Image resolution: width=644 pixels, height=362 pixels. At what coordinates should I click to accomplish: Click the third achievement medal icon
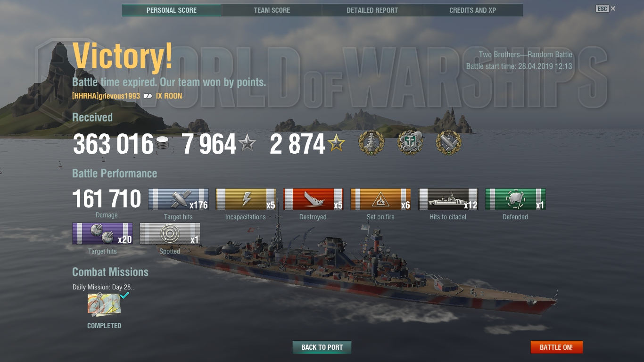[x=448, y=143]
